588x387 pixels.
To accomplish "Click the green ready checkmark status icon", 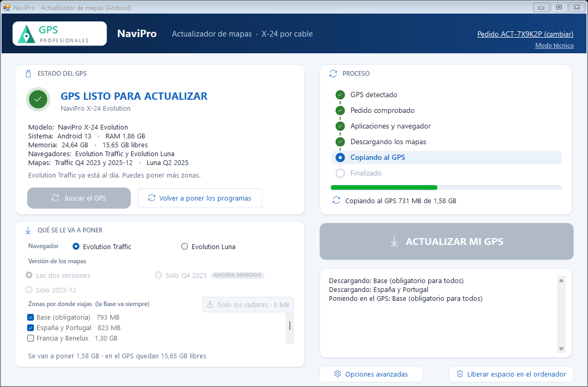I will click(x=38, y=99).
